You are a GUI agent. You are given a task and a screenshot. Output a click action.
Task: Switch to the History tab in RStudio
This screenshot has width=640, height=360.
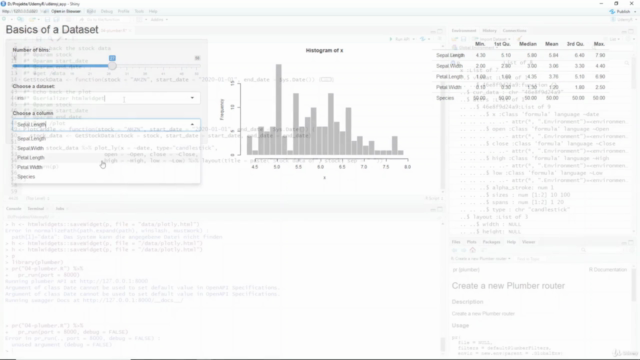point(489,31)
